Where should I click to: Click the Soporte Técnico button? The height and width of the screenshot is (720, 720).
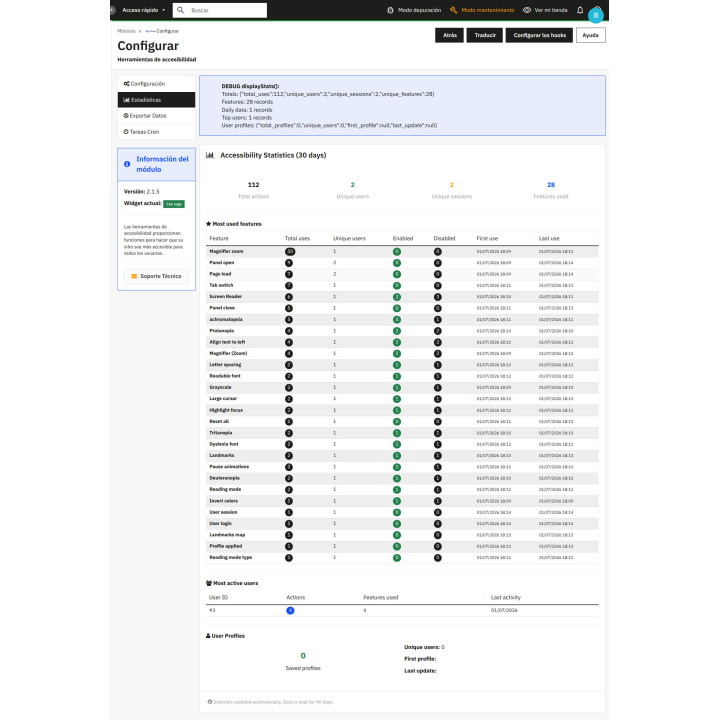(x=156, y=276)
